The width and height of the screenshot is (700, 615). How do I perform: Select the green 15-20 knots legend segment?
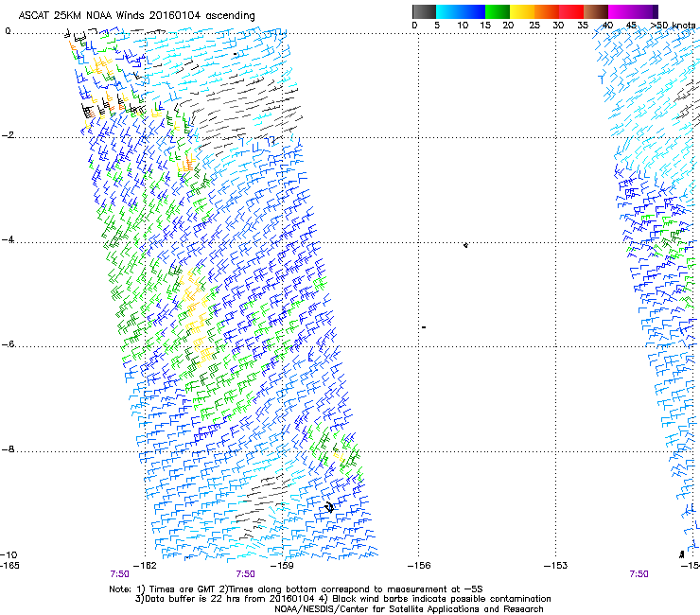pyautogui.click(x=498, y=11)
